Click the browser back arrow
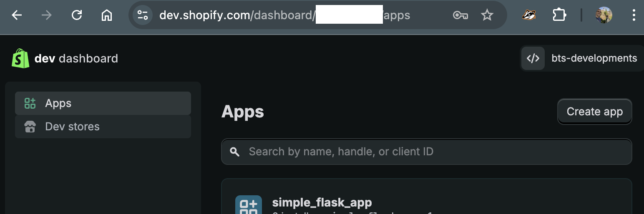This screenshot has width=644, height=214. pos(17,15)
